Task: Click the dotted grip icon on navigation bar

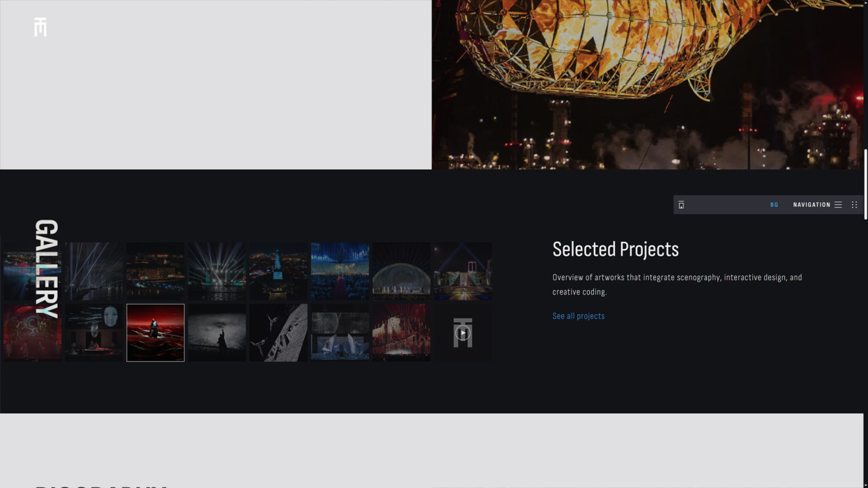Action: (854, 205)
